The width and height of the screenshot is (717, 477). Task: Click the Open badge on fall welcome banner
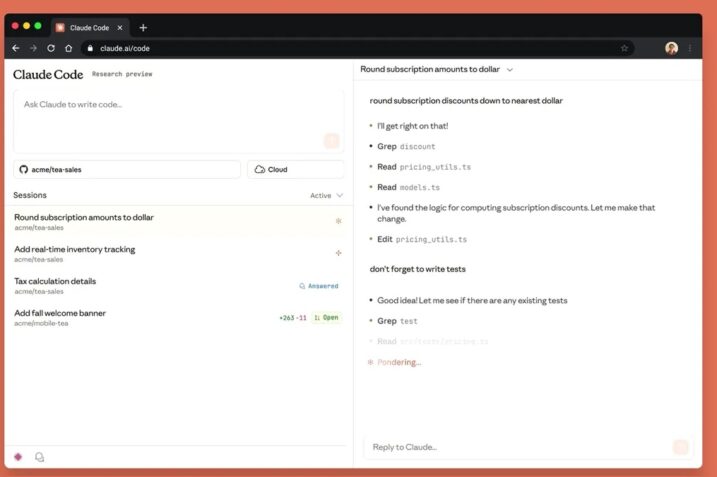326,318
